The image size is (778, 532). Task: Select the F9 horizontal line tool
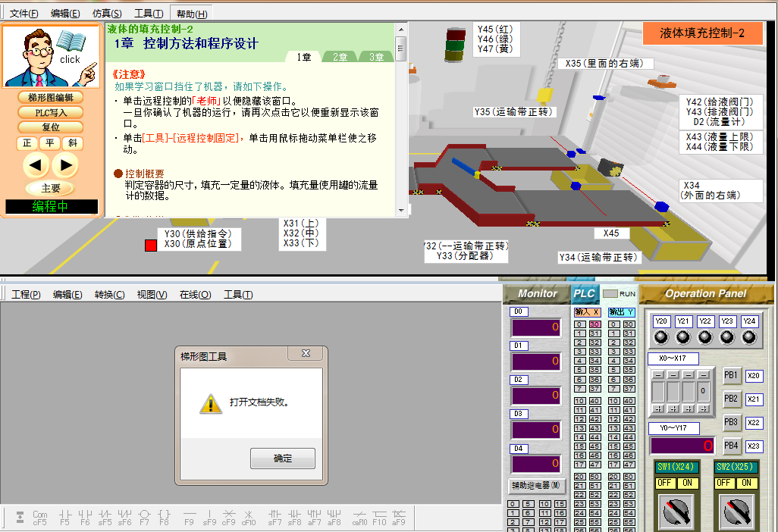pos(189,517)
